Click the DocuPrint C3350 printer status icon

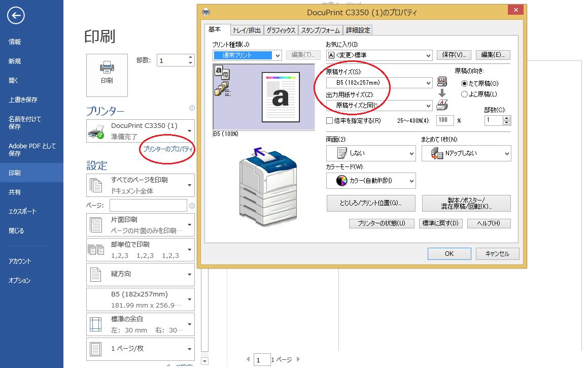point(96,131)
